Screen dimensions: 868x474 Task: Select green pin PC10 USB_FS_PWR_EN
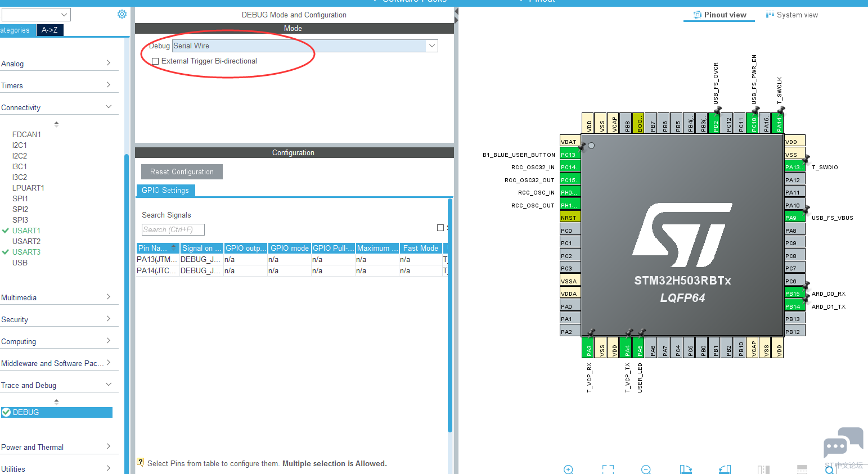[753, 123]
